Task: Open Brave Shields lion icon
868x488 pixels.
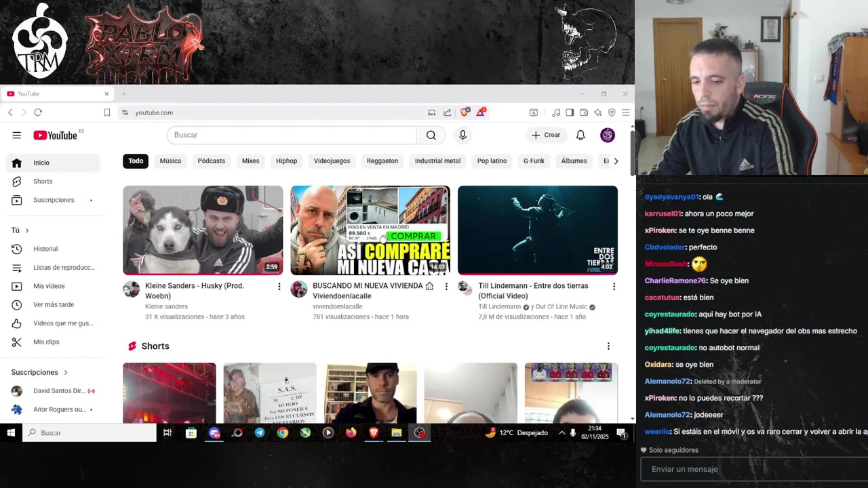Action: pos(465,113)
